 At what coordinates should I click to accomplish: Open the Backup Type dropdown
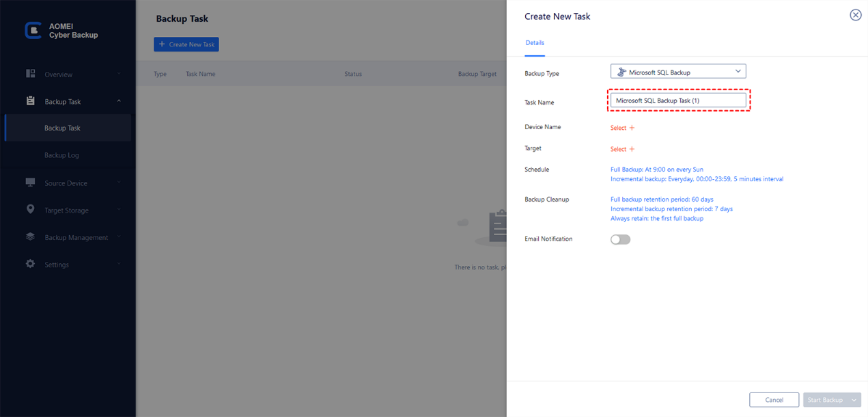(x=677, y=72)
